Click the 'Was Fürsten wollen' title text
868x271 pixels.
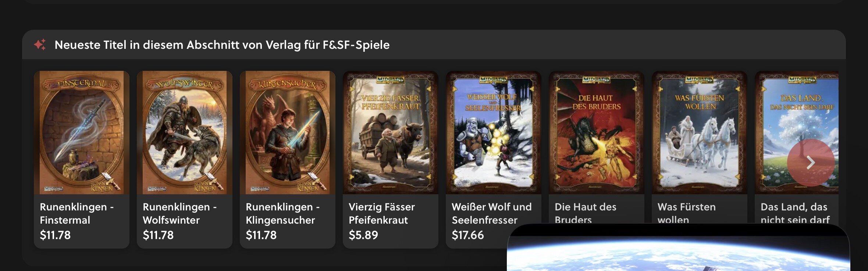pos(687,213)
